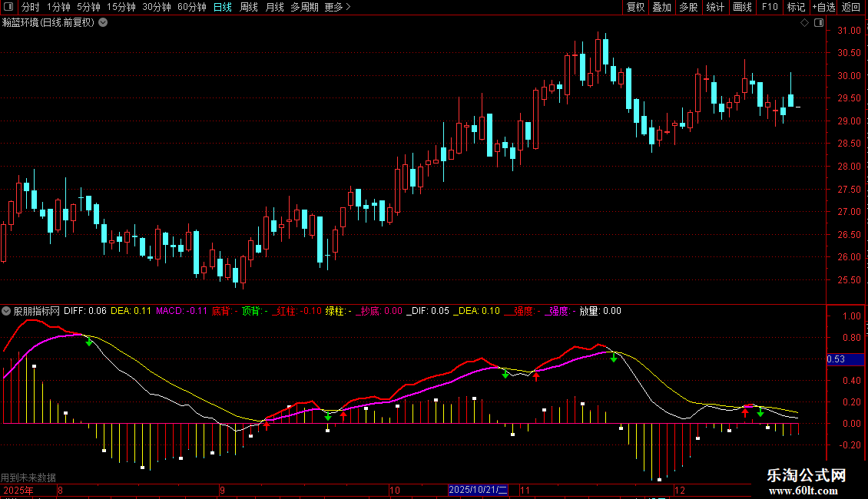The image size is (868, 499).
Task: Click the 31.00 price axis label
Action: [x=849, y=31]
